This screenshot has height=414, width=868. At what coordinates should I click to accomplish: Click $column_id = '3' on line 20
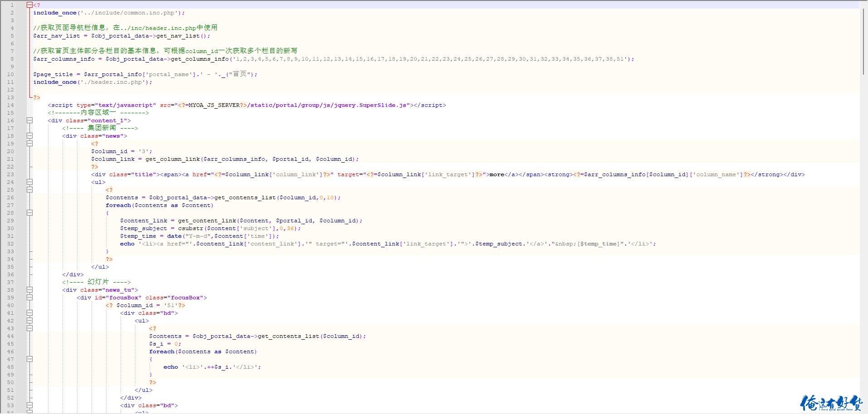click(120, 151)
